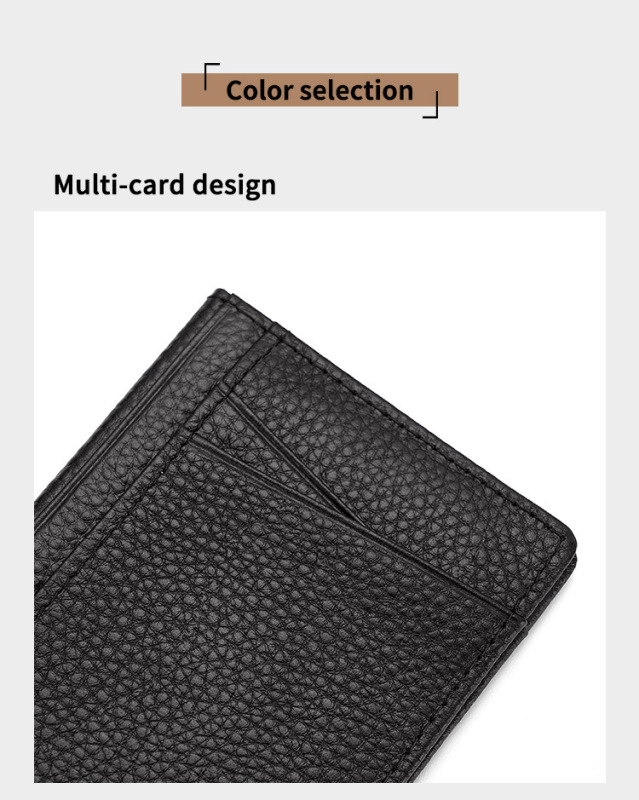Open the black leather wallet product photo
This screenshot has width=639, height=800.
(320, 496)
